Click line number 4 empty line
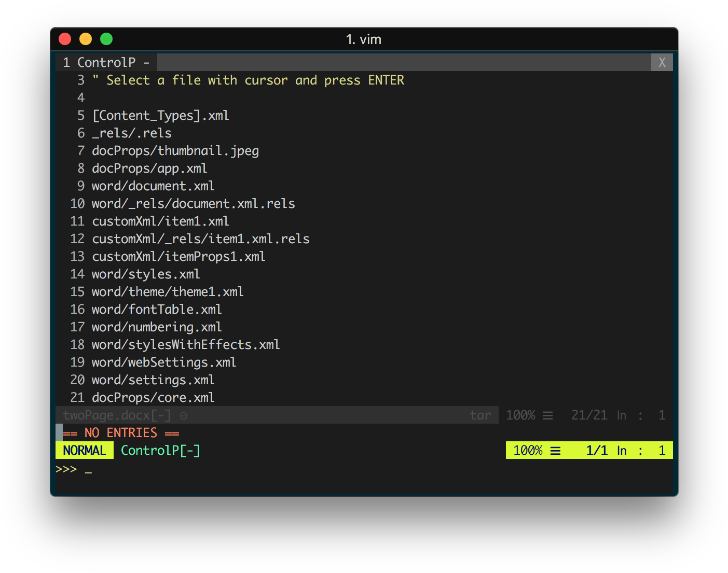Image resolution: width=728 pixels, height=573 pixels. click(81, 98)
